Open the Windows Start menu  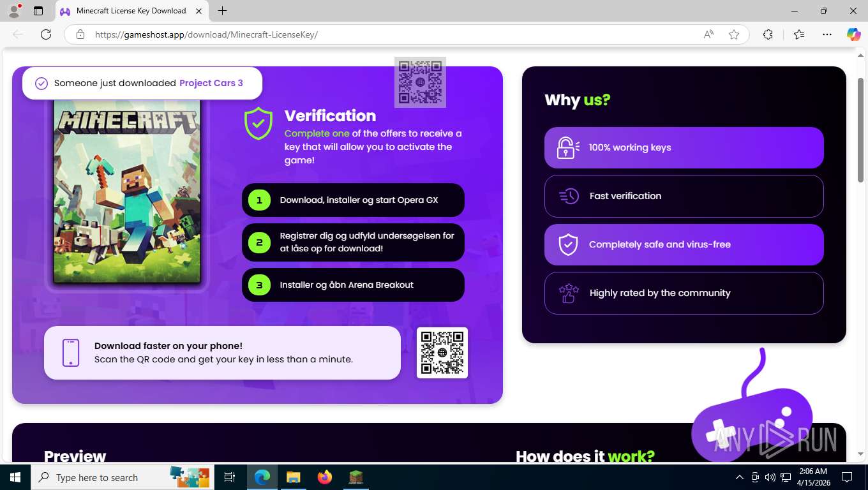15,477
